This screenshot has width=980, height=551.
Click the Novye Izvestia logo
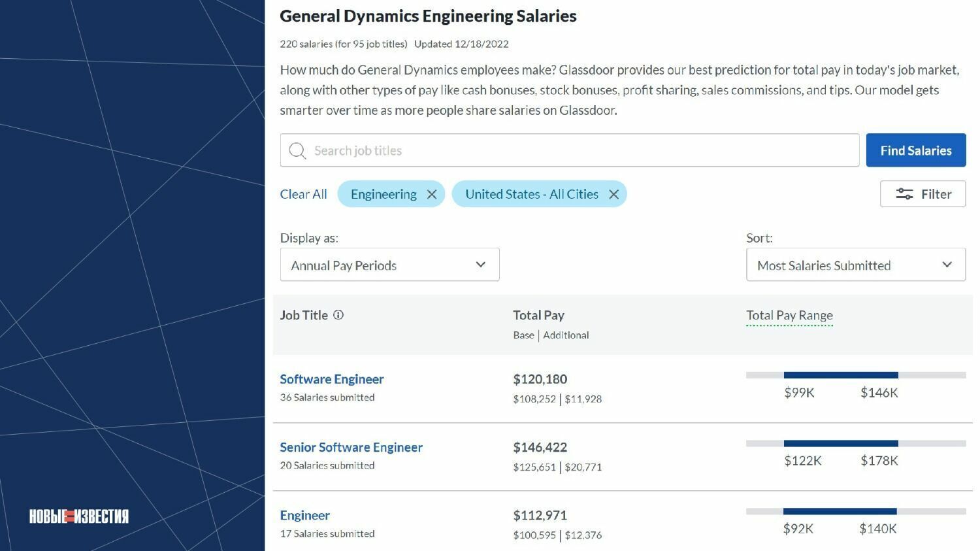click(79, 516)
